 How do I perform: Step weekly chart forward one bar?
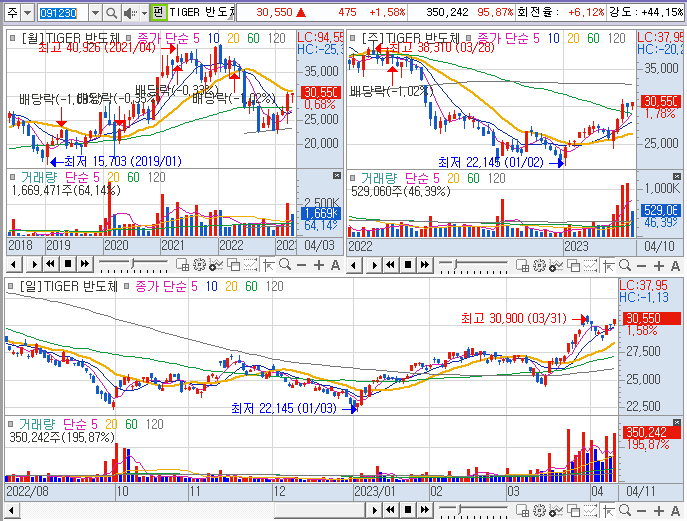(374, 265)
